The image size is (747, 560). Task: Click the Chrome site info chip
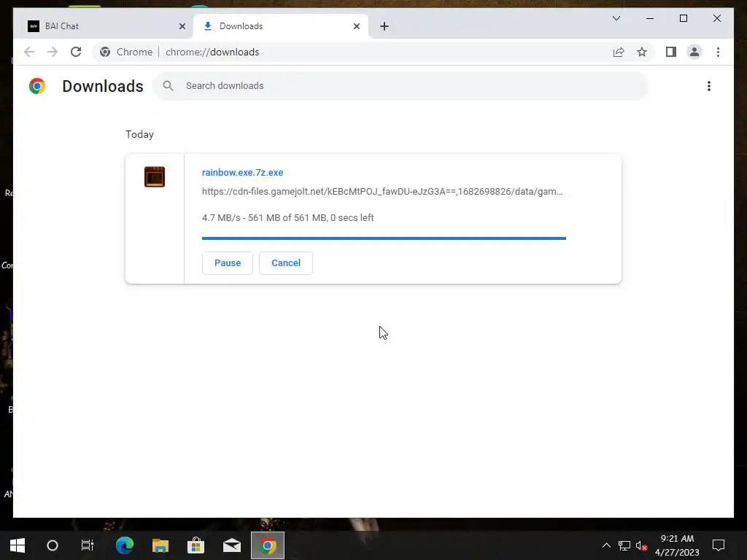tap(125, 52)
